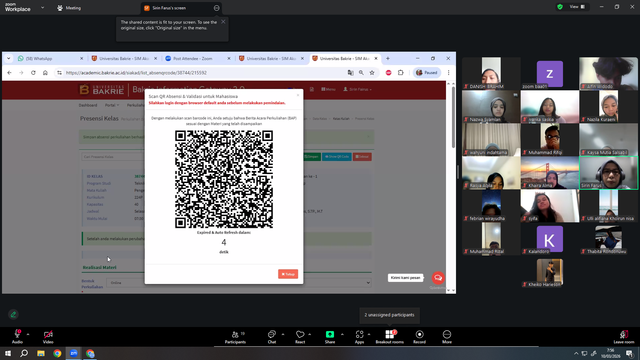Click Zoom icon in Windows taskbar
Screen dimensions: 640x360
[74, 353]
